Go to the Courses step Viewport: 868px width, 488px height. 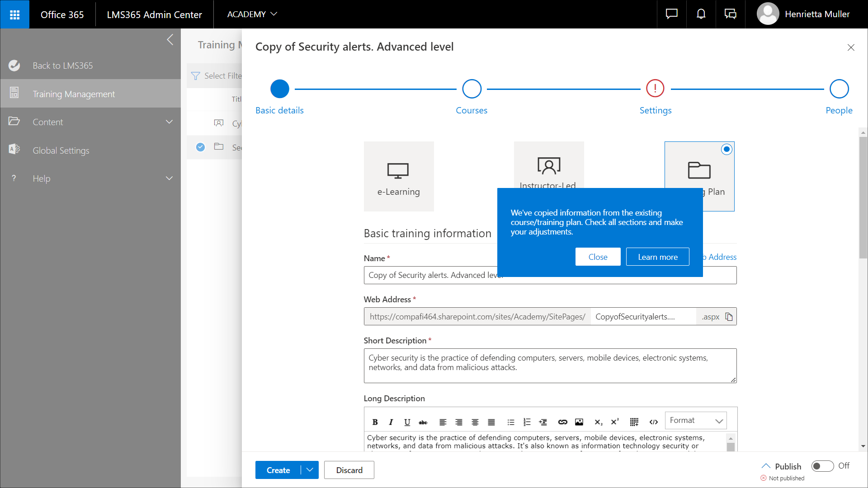tap(472, 89)
